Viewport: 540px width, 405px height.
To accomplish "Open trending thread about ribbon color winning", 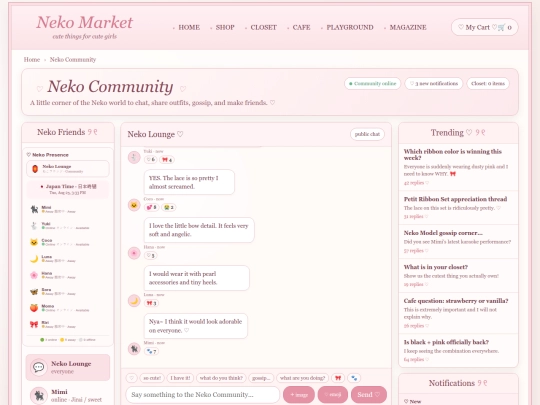I will pos(458,167).
